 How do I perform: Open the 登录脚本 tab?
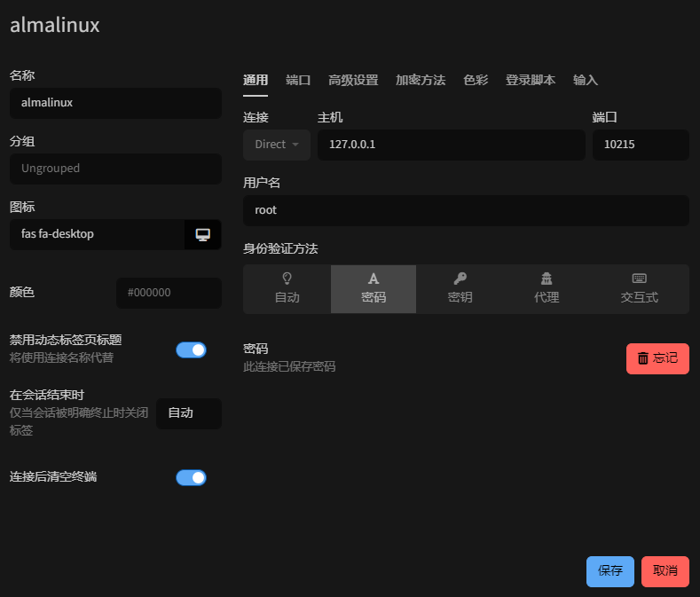point(531,81)
